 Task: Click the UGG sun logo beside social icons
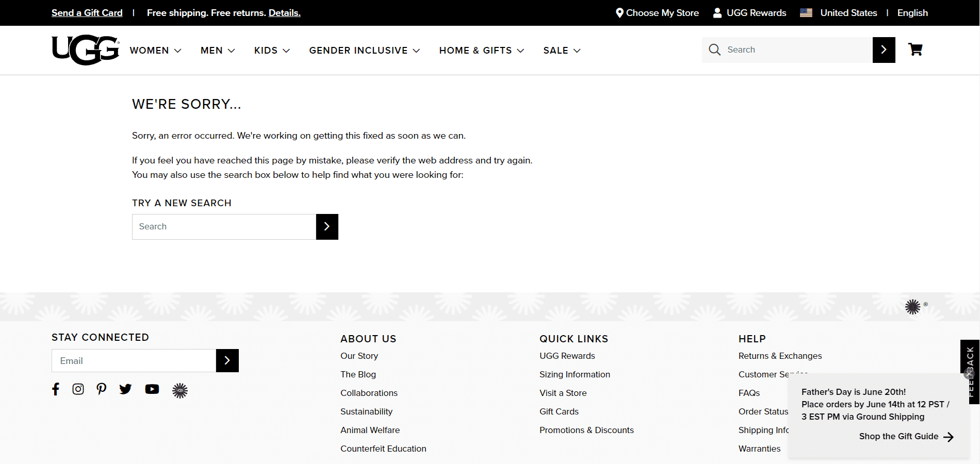coord(180,390)
